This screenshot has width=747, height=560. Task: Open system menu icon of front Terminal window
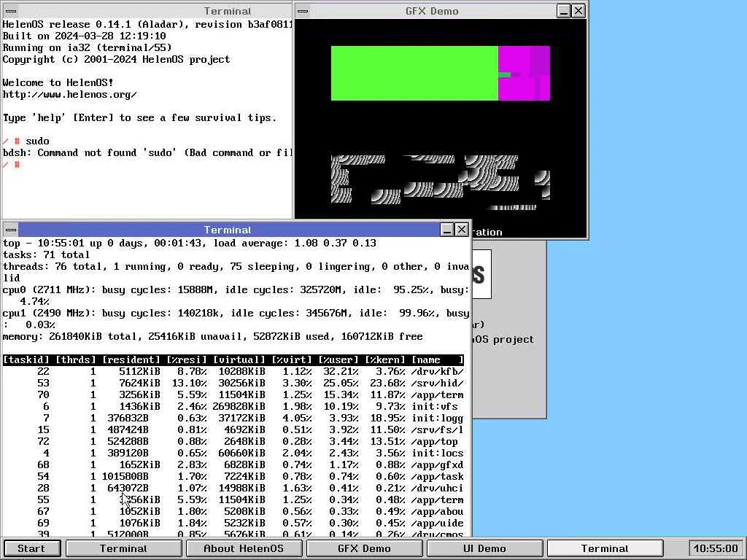[x=11, y=230]
